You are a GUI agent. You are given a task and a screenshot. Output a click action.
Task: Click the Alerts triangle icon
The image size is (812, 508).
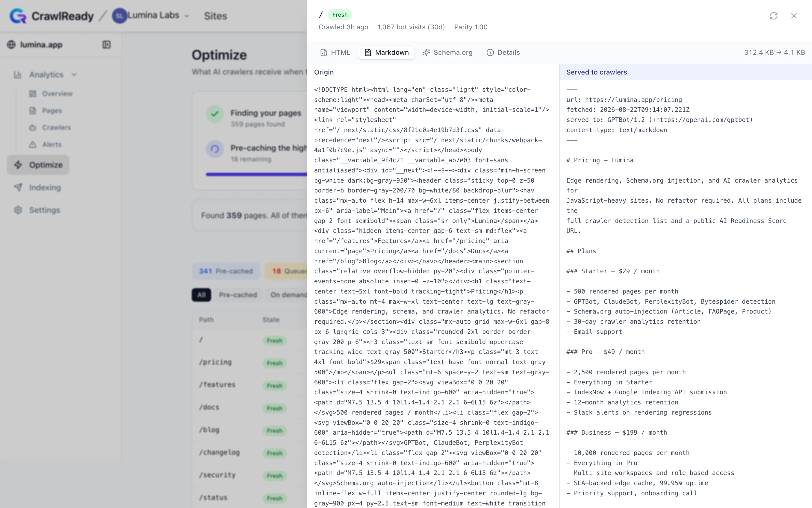(32, 144)
